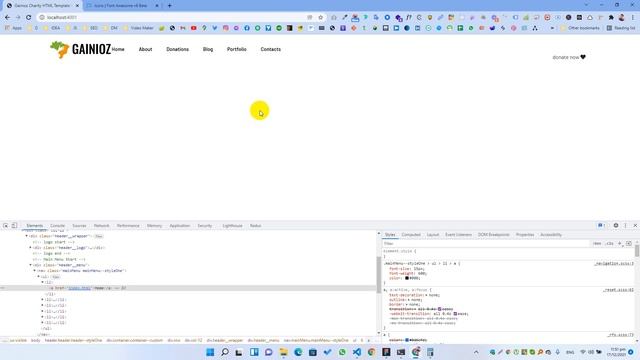Open WhatsApp from the taskbar
Image resolution: width=640 pixels, height=360 pixels.
[x=342, y=352]
